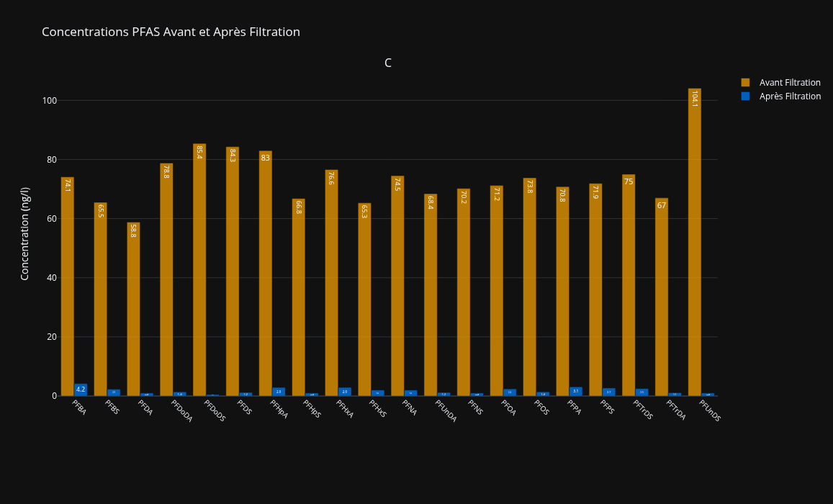
Task: Select the blue PFBA bar labeled 4.2
Action: tap(81, 390)
